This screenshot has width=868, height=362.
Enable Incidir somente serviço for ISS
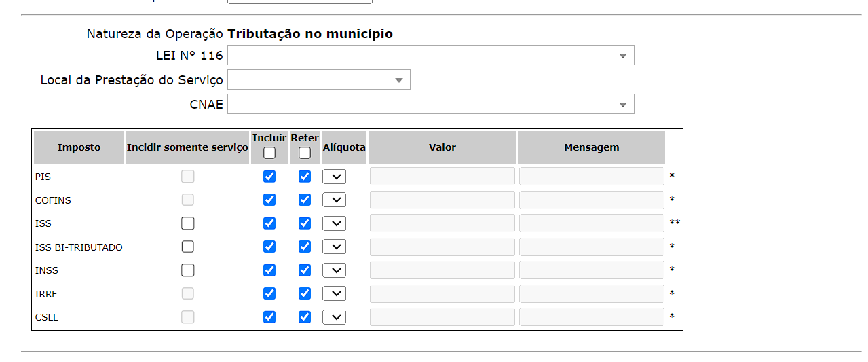[188, 223]
